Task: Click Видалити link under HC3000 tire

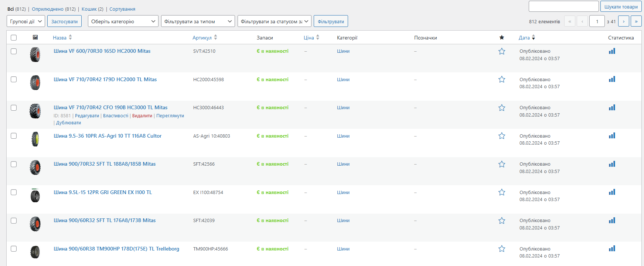Action: click(142, 116)
